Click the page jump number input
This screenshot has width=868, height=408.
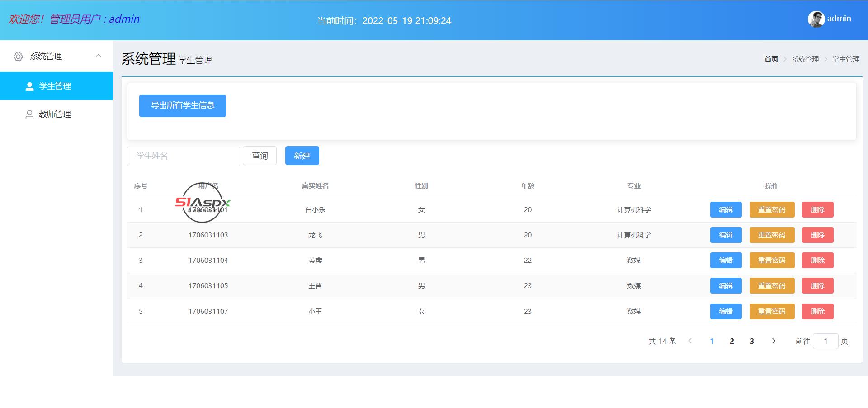pyautogui.click(x=825, y=341)
